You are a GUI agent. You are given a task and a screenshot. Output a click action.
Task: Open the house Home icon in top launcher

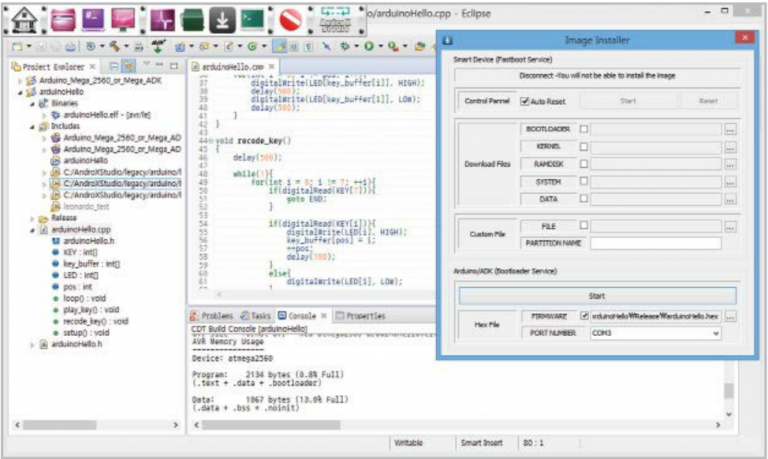click(x=24, y=20)
